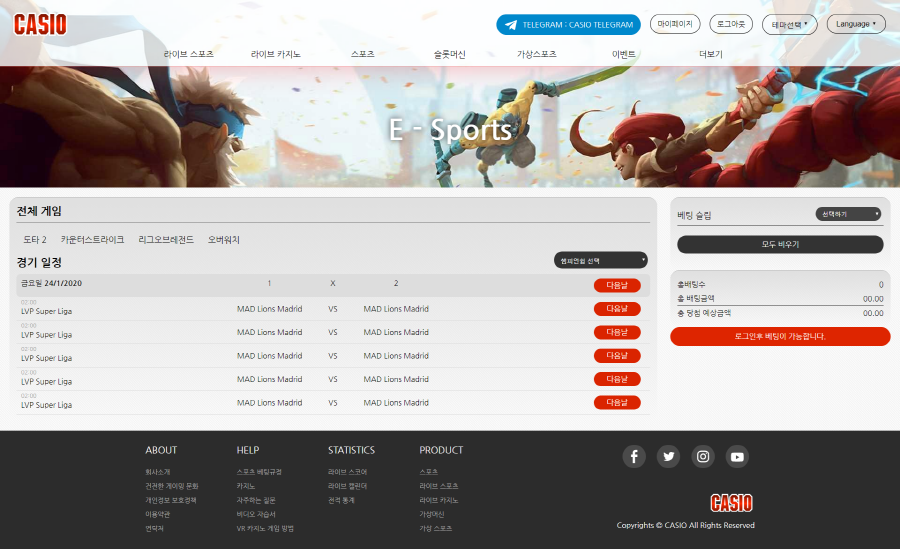Image resolution: width=900 pixels, height=549 pixels.
Task: Open the Facebook social icon
Action: [634, 457]
